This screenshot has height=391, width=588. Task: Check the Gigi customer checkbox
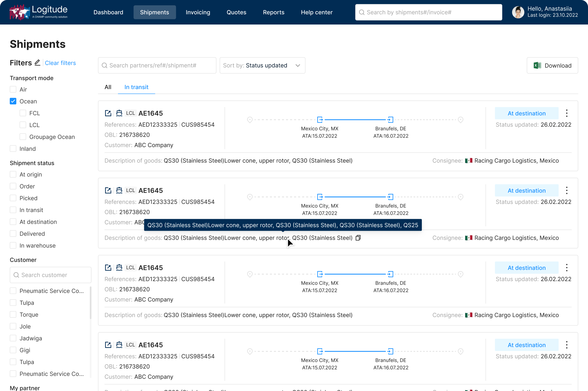point(13,350)
